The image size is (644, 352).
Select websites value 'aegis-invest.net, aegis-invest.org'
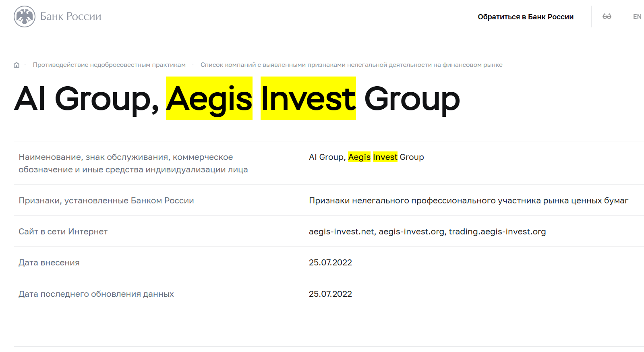427,232
